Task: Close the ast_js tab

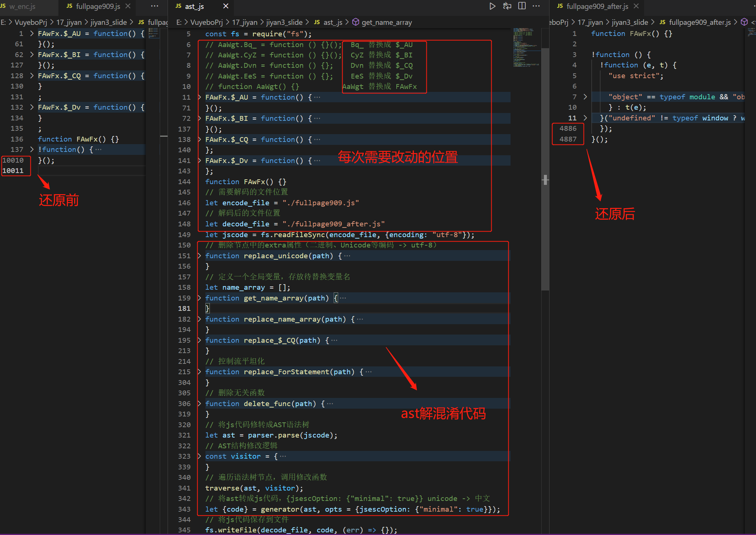Action: coord(226,6)
